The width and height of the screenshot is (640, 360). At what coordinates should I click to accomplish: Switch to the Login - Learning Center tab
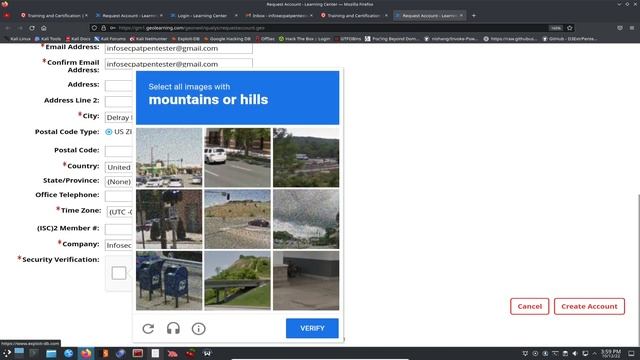click(202, 16)
